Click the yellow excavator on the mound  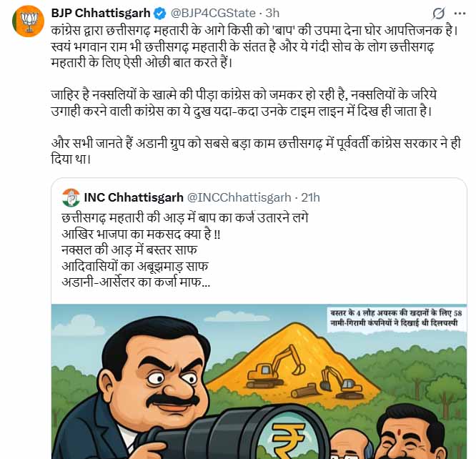click(275, 366)
